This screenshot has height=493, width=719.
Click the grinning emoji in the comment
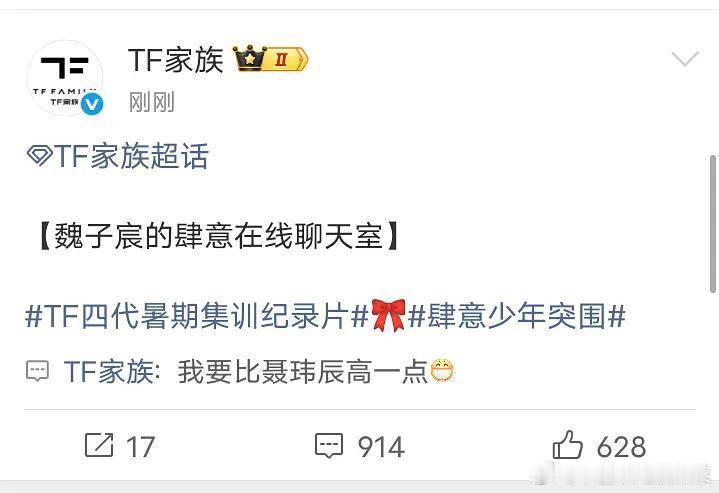point(442,371)
